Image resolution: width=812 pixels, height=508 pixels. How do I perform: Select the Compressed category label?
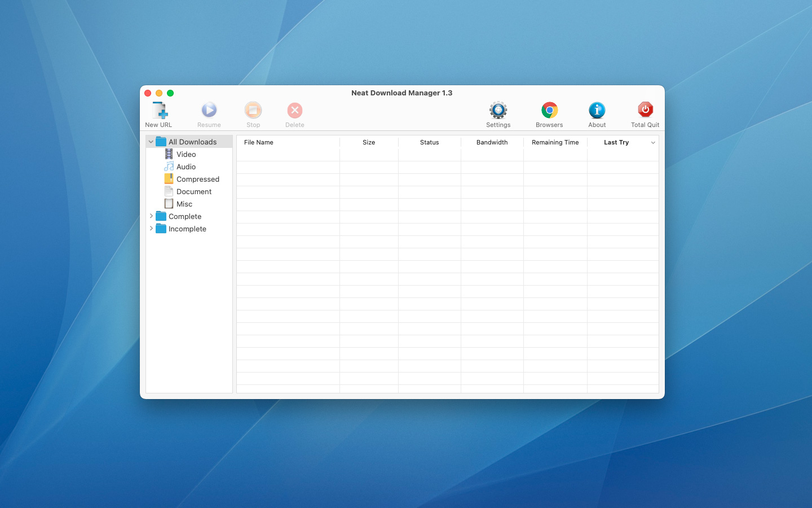point(198,179)
